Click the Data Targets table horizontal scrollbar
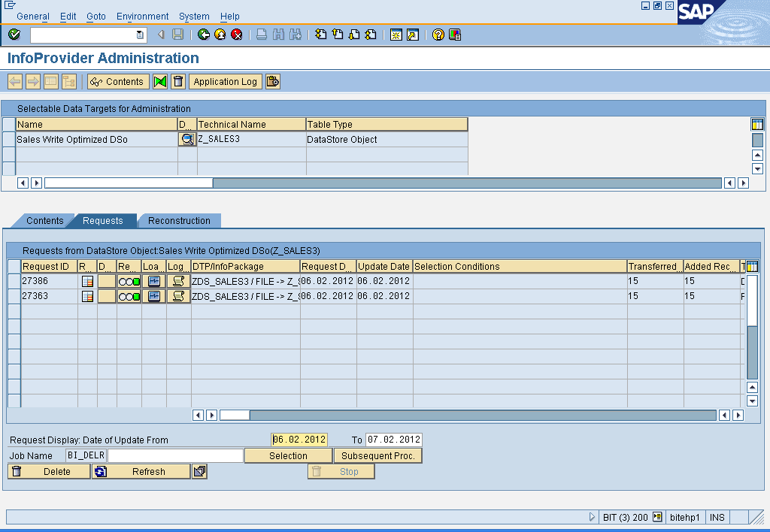The height and width of the screenshot is (532, 770). pyautogui.click(x=383, y=183)
